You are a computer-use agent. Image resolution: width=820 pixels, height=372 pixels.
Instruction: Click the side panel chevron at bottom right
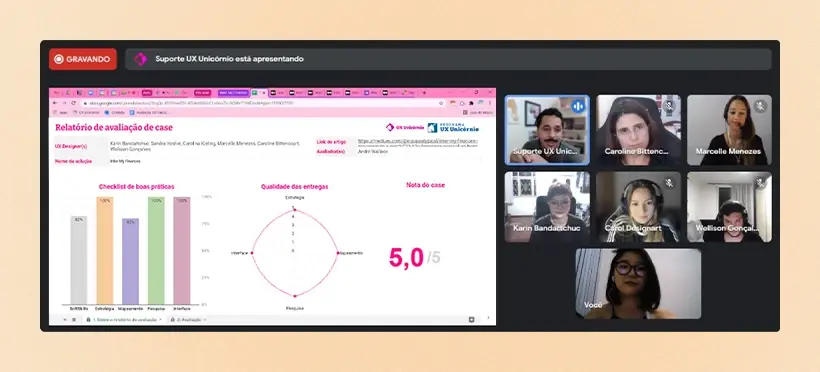488,318
